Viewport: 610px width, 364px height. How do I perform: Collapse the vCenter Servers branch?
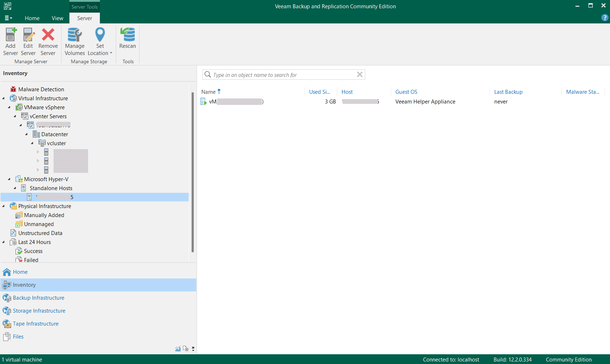(15, 116)
